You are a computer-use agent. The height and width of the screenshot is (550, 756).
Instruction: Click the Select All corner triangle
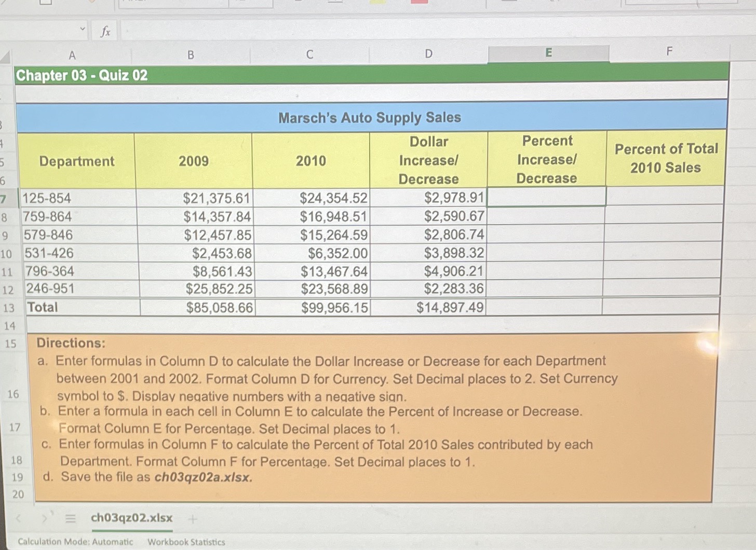(x=5, y=56)
